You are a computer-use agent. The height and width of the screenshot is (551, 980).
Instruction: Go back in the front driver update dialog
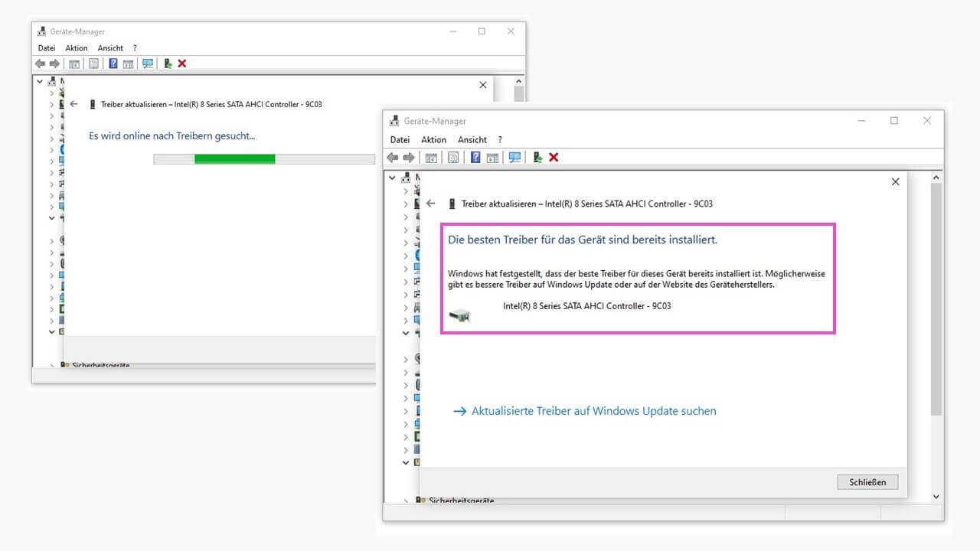[430, 204]
